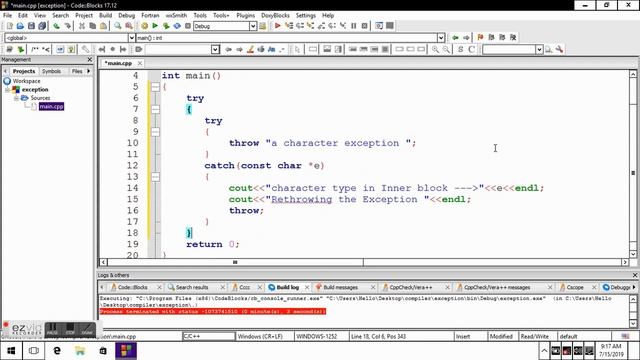
Task: Switch to the Files tab in Management
Action: 77,71
